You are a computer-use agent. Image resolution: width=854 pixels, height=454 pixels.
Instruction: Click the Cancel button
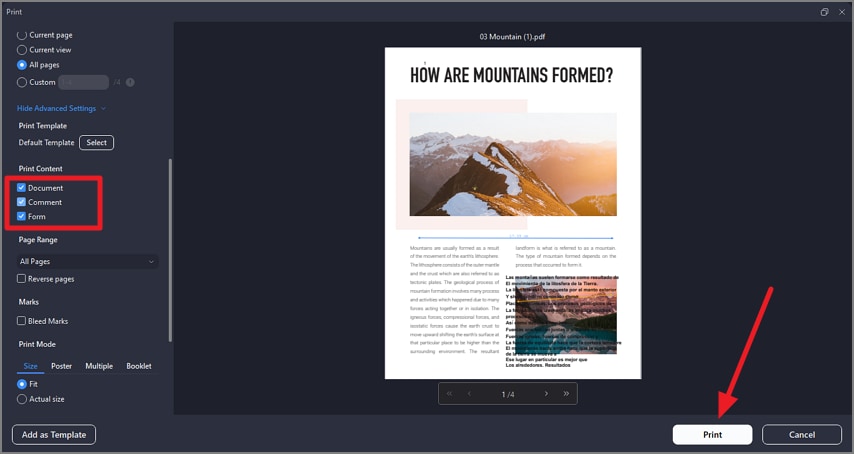pyautogui.click(x=802, y=434)
